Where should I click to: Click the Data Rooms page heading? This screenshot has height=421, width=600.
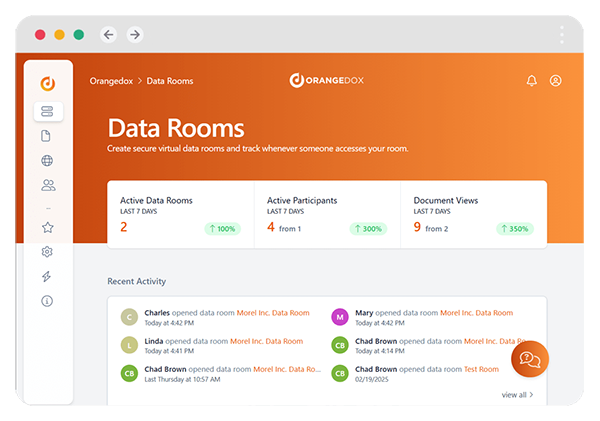pos(176,128)
